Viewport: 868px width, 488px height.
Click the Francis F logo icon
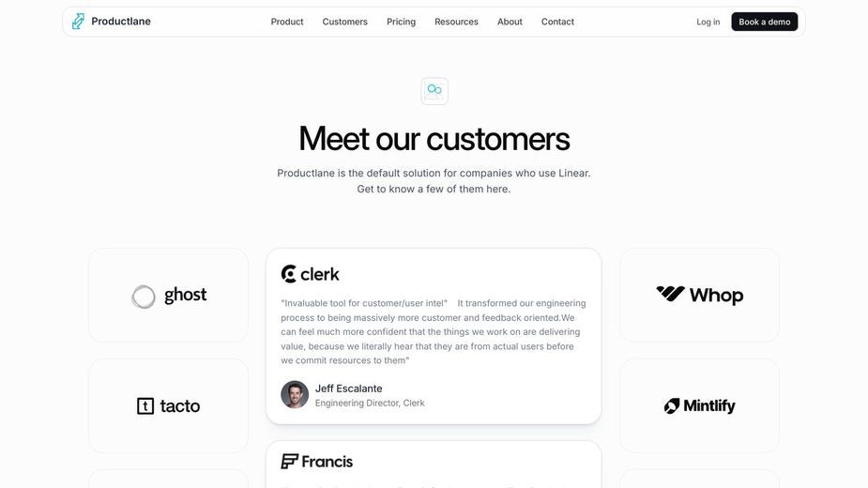coord(289,461)
